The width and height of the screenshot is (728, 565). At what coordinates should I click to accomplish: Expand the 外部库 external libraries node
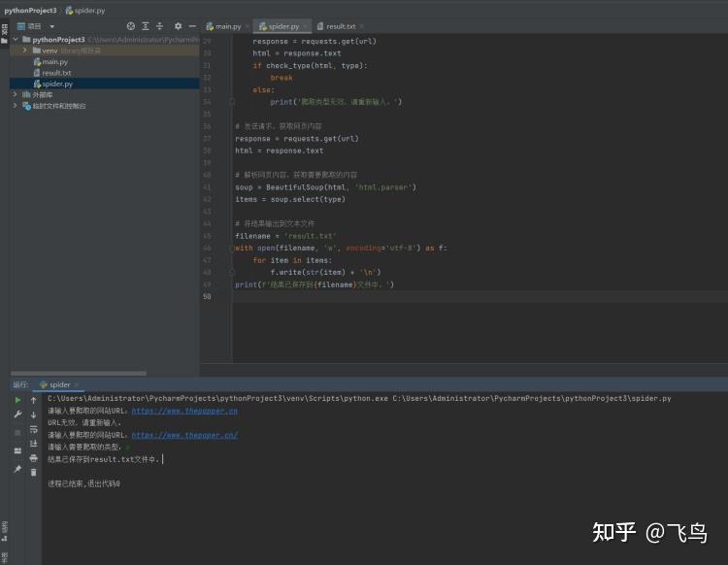point(16,95)
